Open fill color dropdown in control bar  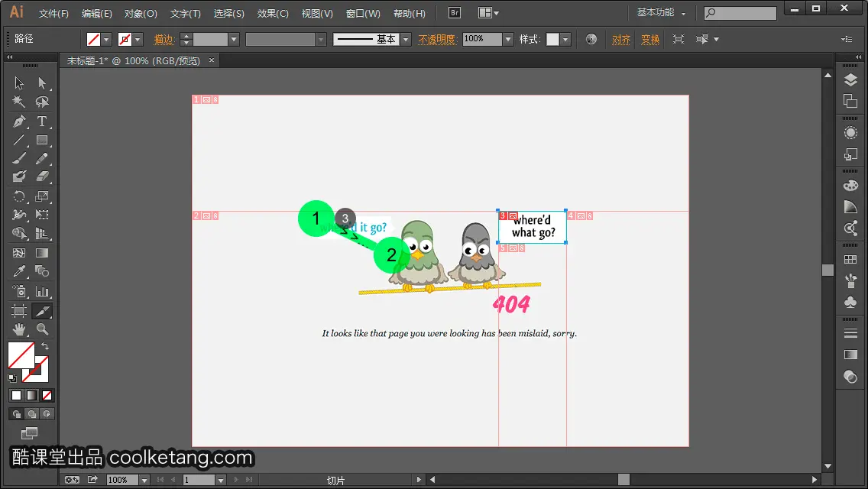(106, 39)
